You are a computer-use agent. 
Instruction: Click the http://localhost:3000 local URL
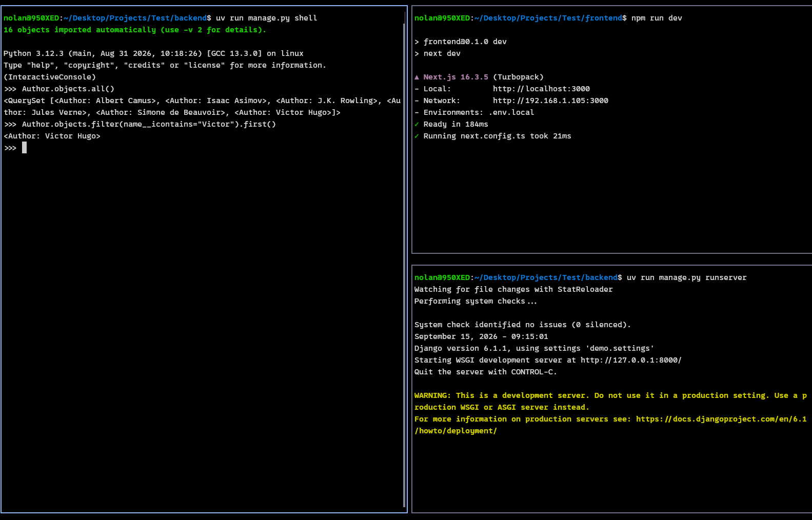tap(541, 89)
